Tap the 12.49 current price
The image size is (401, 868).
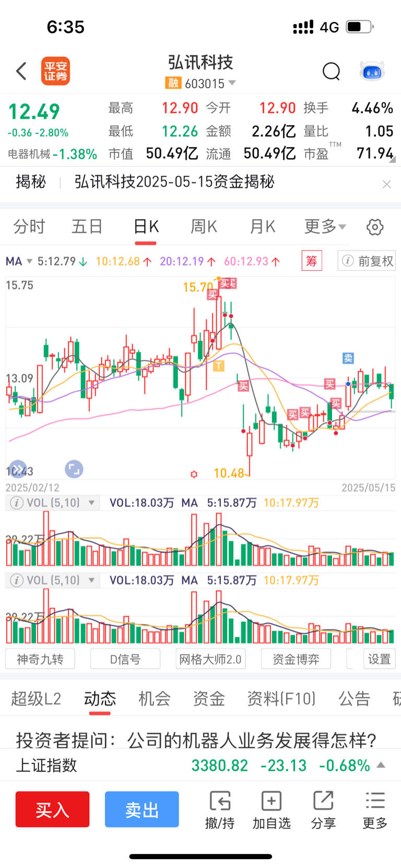34,112
